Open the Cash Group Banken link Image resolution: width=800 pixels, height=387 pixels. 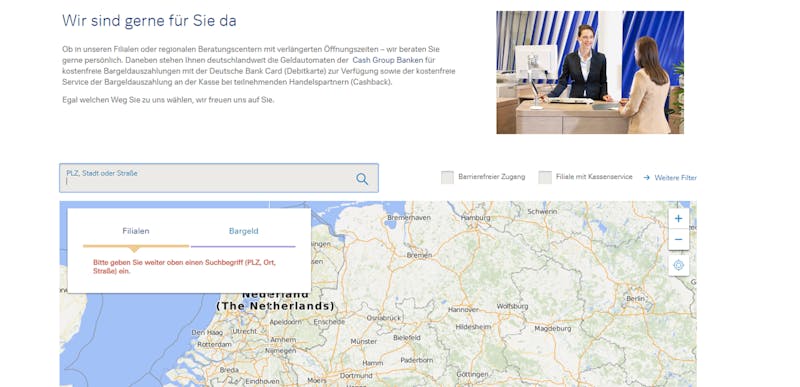coord(388,60)
